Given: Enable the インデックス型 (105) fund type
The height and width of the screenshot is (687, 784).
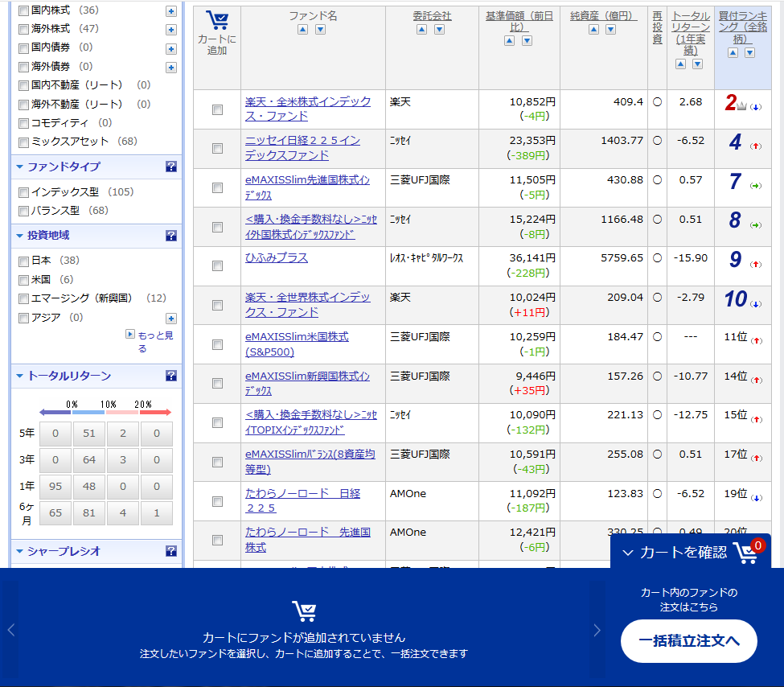Looking at the screenshot, I should coord(23,192).
